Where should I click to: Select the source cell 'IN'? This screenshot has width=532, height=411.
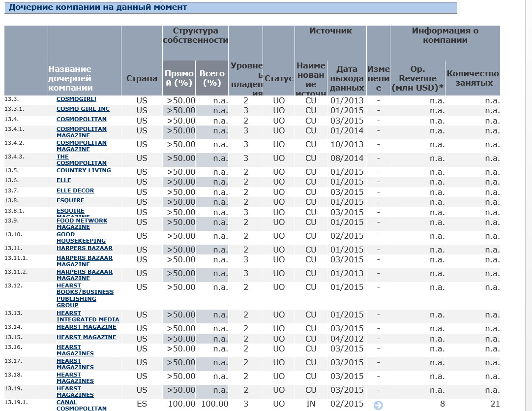click(311, 404)
